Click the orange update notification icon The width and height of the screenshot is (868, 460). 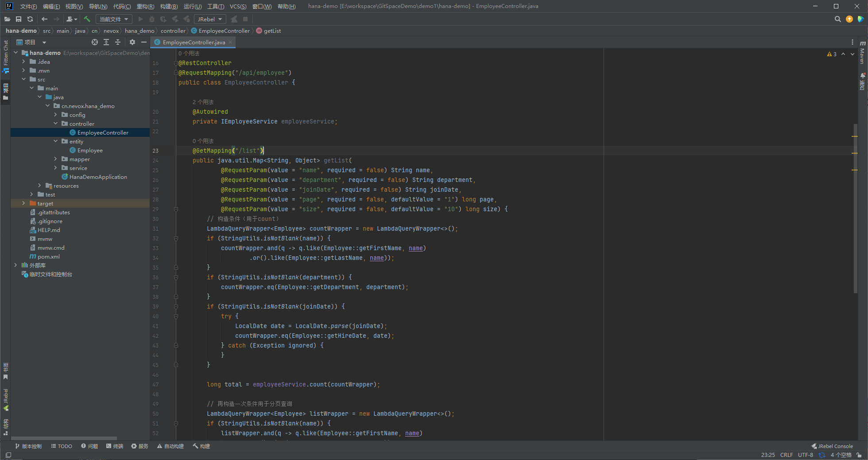click(849, 19)
